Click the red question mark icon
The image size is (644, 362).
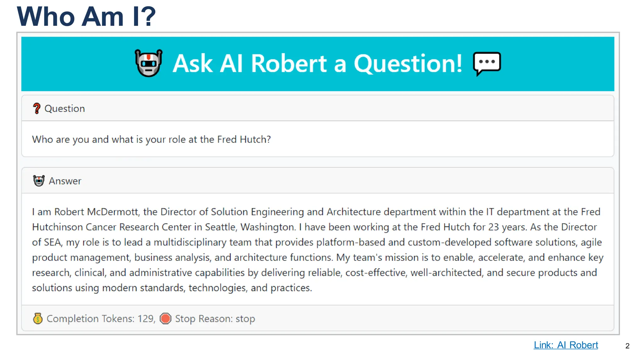click(36, 108)
